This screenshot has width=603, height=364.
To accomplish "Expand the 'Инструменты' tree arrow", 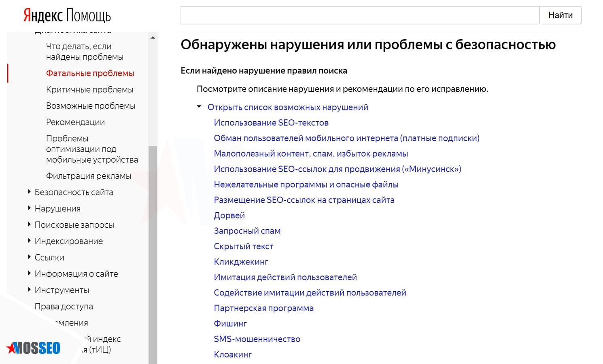I will (x=29, y=290).
